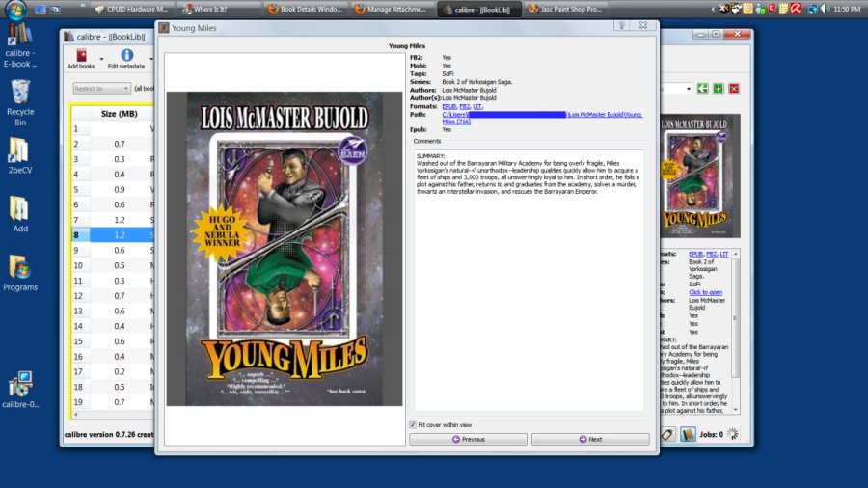Open the FB2 format link in dialog
This screenshot has height=488, width=868.
point(465,106)
